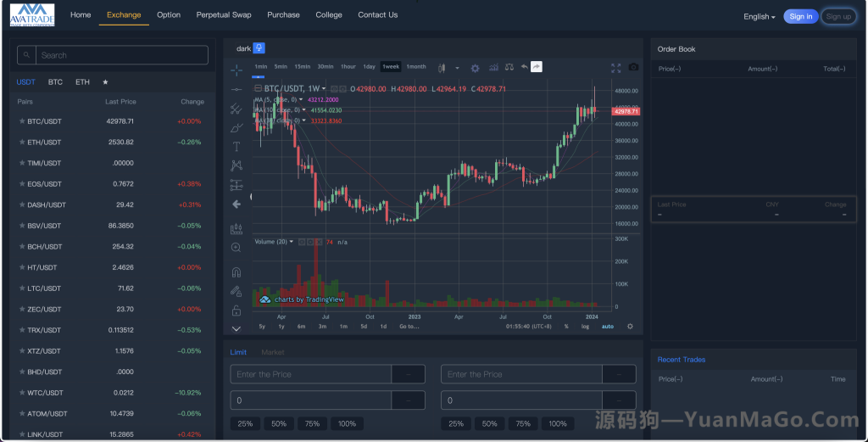868x442 pixels.
Task: Click the search magnifier icon
Action: [26, 55]
